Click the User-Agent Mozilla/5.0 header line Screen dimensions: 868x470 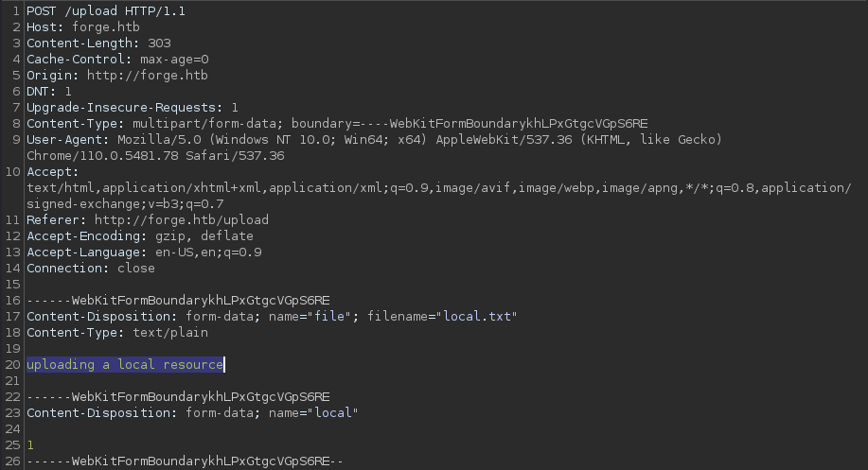coord(374,139)
